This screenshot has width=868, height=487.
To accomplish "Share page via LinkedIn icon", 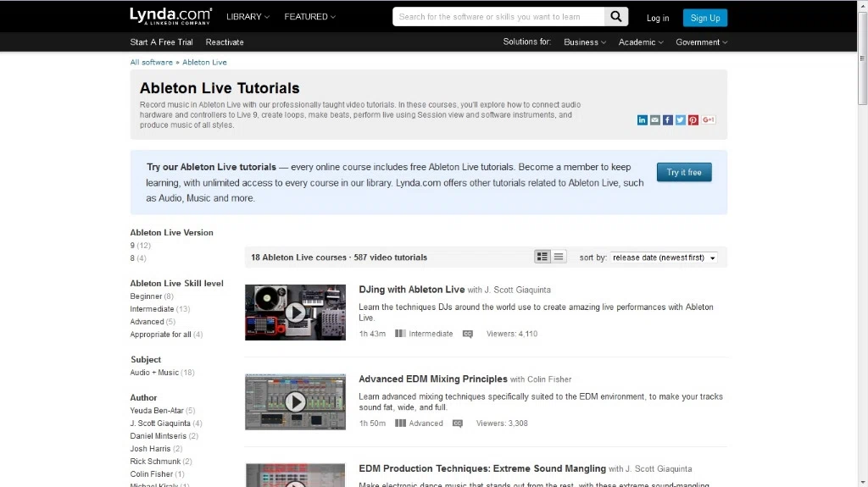I will click(643, 120).
